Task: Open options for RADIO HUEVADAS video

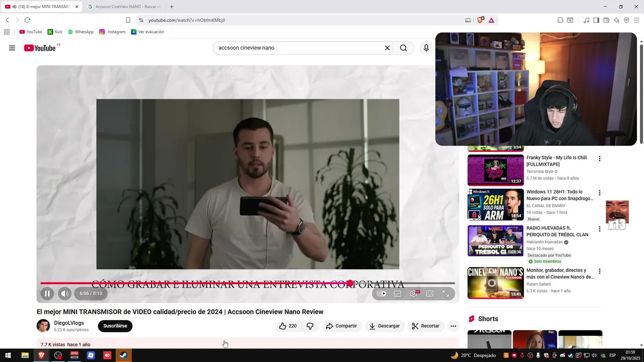Action: [599, 229]
